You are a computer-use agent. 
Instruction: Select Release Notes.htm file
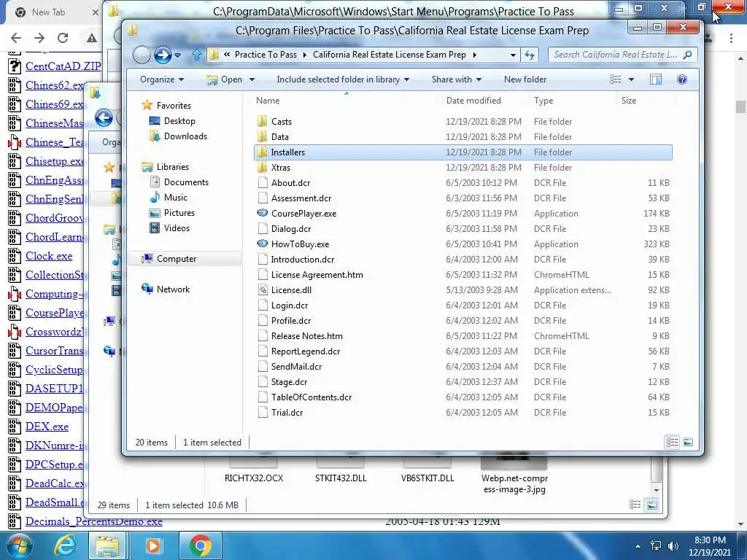coord(307,335)
